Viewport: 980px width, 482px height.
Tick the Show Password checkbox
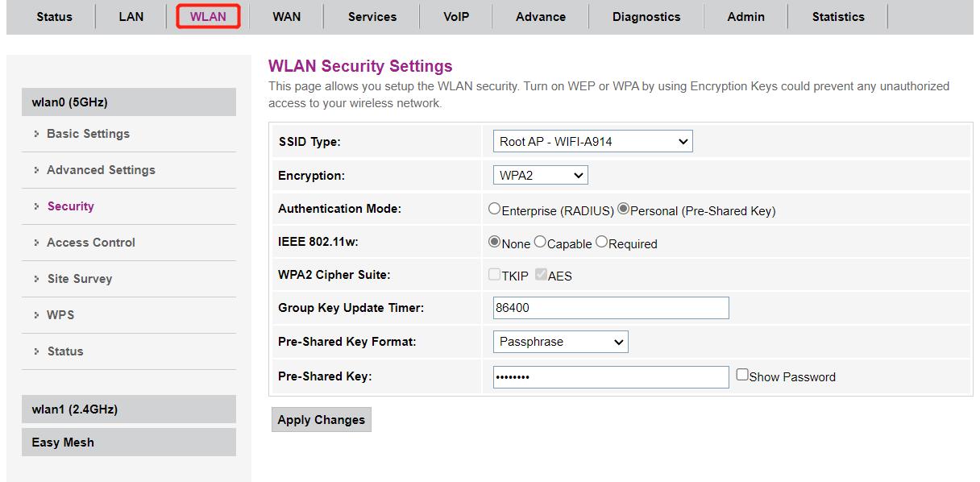pos(742,375)
